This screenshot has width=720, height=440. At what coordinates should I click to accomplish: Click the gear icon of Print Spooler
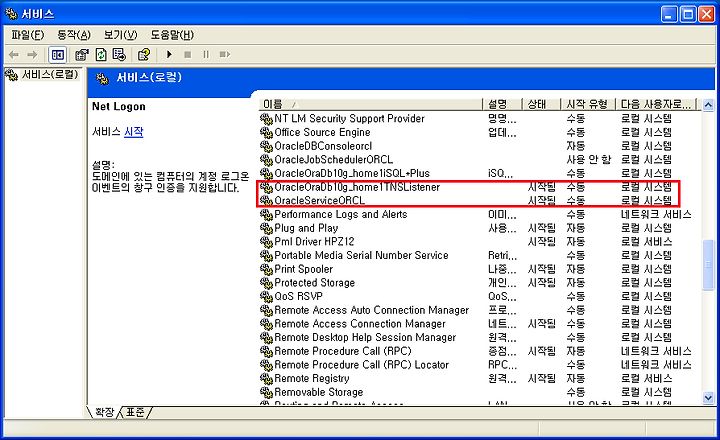click(266, 269)
